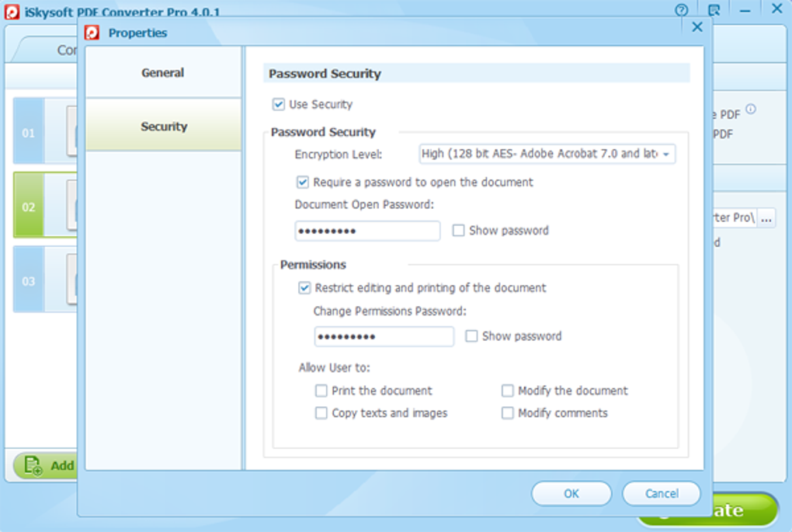
Task: Click the iSkysoft app logo icon
Action: pos(12,10)
